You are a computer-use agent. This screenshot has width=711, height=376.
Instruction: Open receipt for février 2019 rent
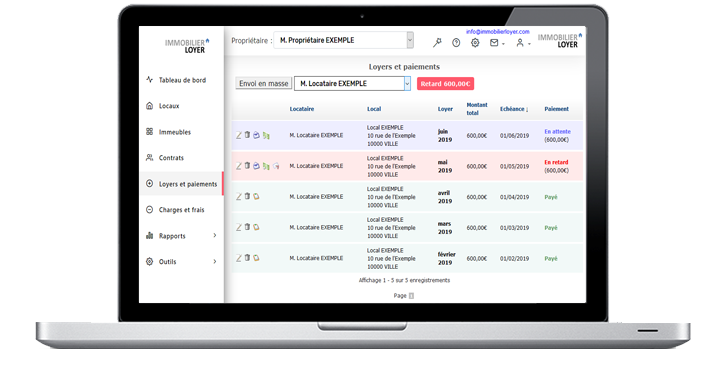(256, 258)
